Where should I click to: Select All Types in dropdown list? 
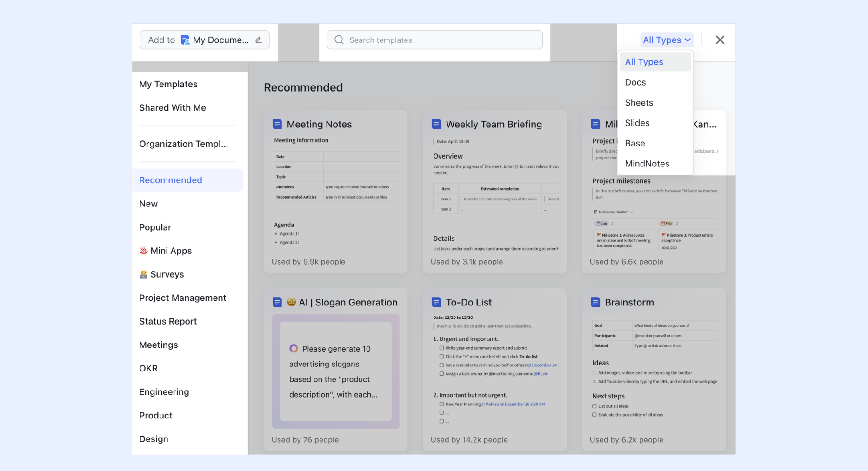655,62
